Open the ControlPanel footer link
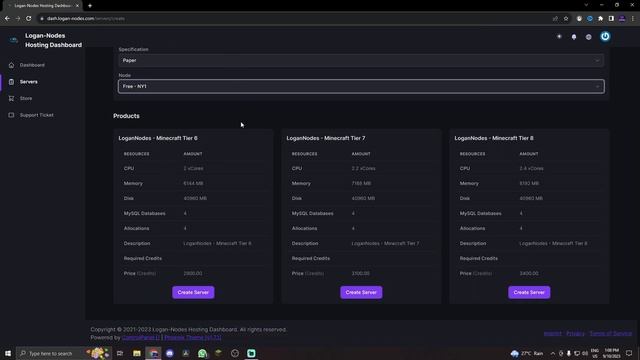The height and width of the screenshot is (360, 640). [x=141, y=338]
